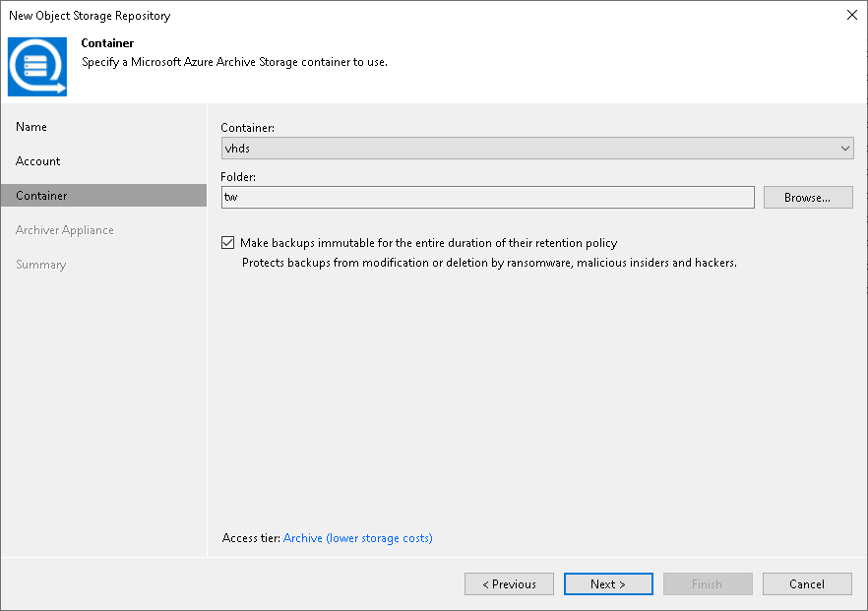The image size is (868, 611).
Task: Click the Browse button for folder
Action: (808, 198)
